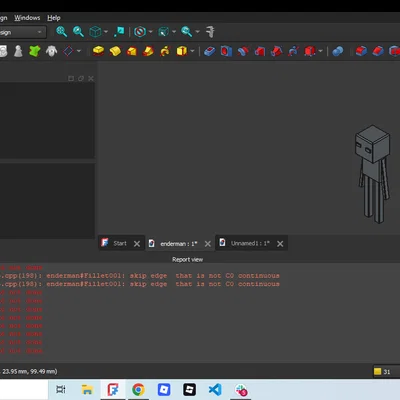Open the measure caliper tool

click(x=210, y=32)
